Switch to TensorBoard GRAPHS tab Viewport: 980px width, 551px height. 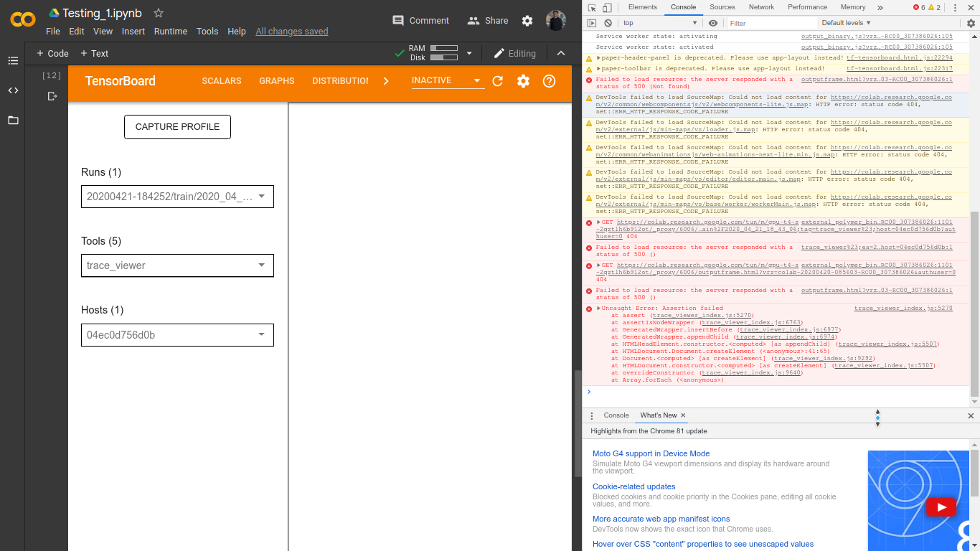pos(277,81)
